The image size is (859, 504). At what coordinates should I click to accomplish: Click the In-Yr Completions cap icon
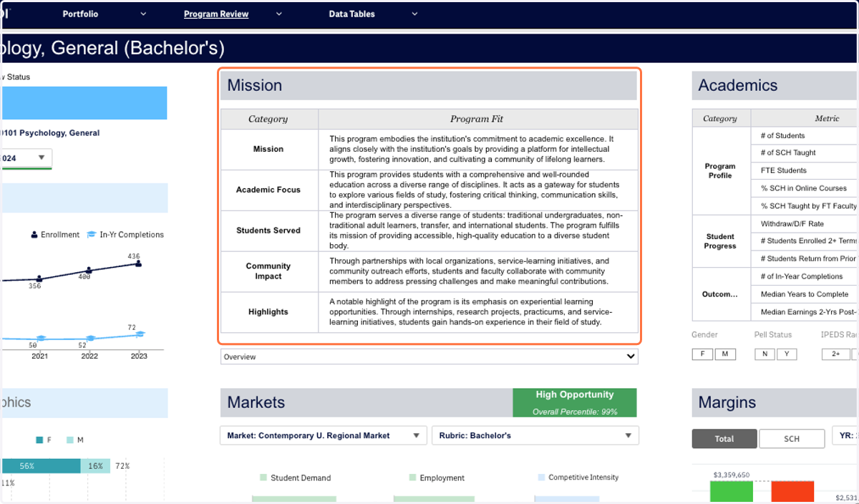92,235
